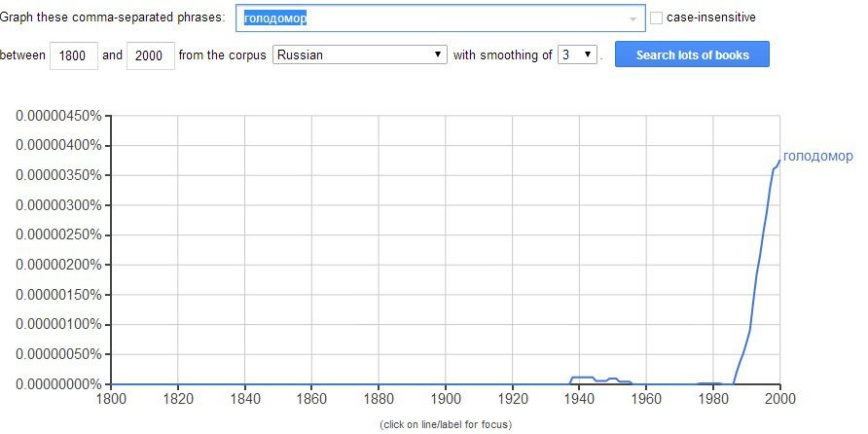Open the phrase suggestions dropdown arrow

click(x=633, y=18)
